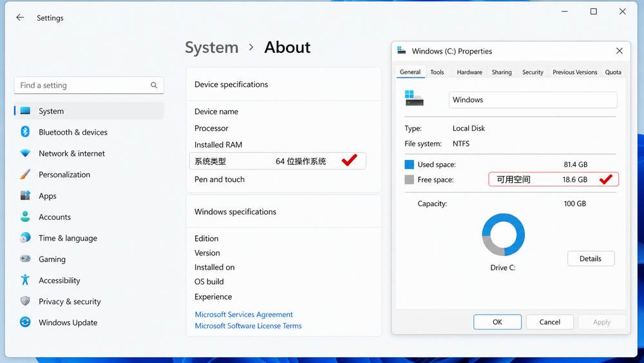Click the drive icon in Properties title bar
This screenshot has width=644, height=363.
coord(402,50)
